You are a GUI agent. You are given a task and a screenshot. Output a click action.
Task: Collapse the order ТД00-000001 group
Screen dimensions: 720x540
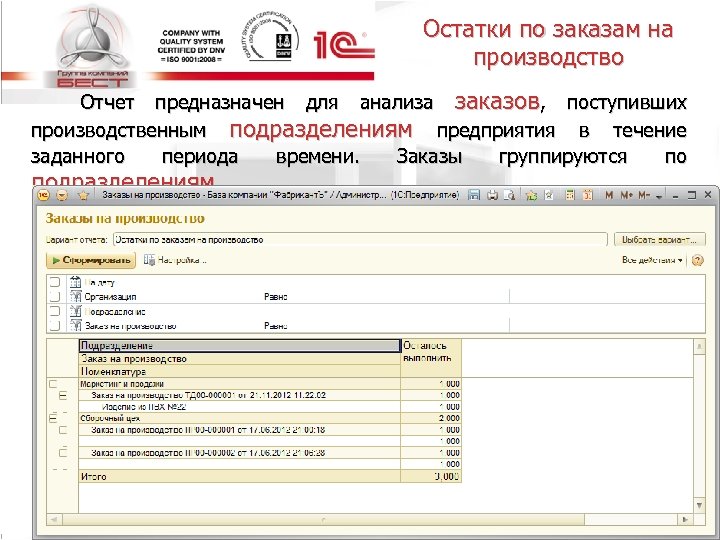pos(63,395)
